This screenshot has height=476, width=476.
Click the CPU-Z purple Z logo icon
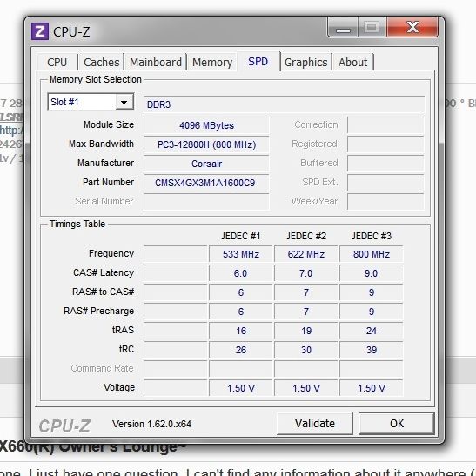pos(40,31)
